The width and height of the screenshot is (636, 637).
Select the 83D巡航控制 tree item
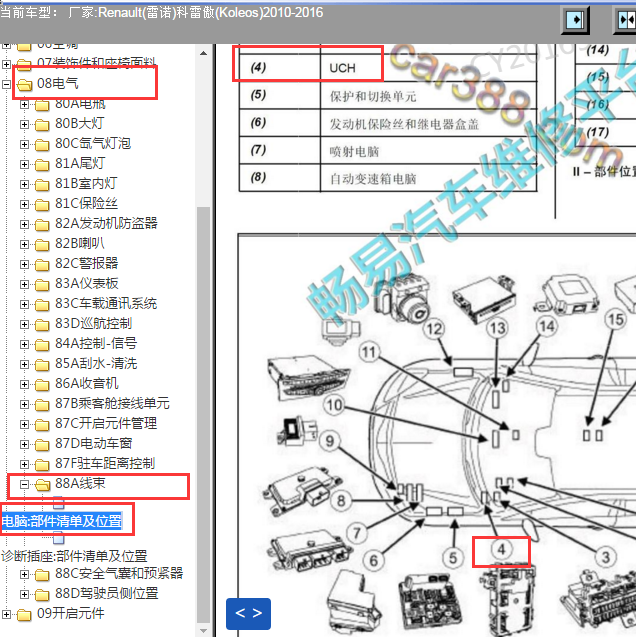tap(93, 323)
